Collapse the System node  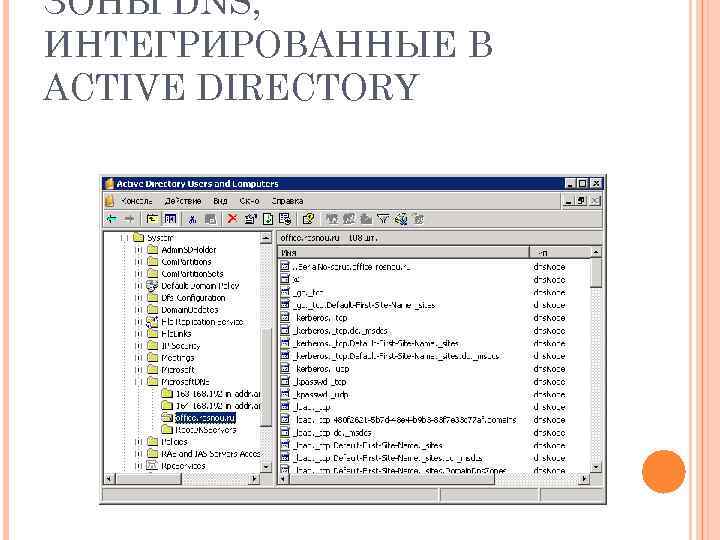124,238
